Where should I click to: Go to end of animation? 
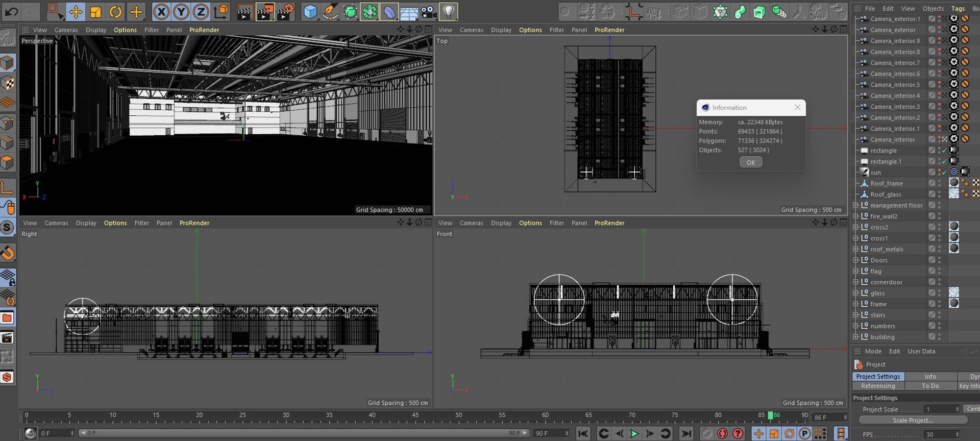[x=687, y=434]
